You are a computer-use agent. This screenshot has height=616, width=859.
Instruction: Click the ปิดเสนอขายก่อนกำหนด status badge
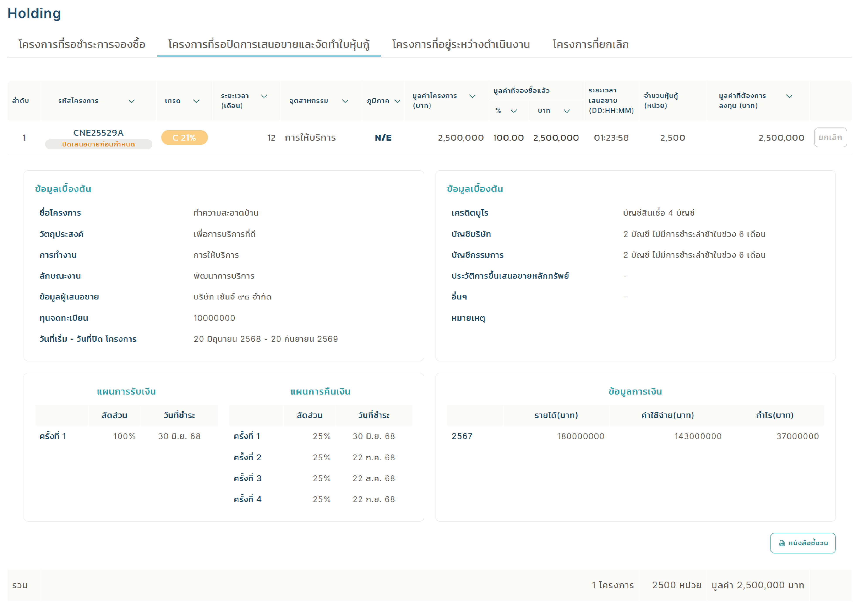click(x=99, y=144)
